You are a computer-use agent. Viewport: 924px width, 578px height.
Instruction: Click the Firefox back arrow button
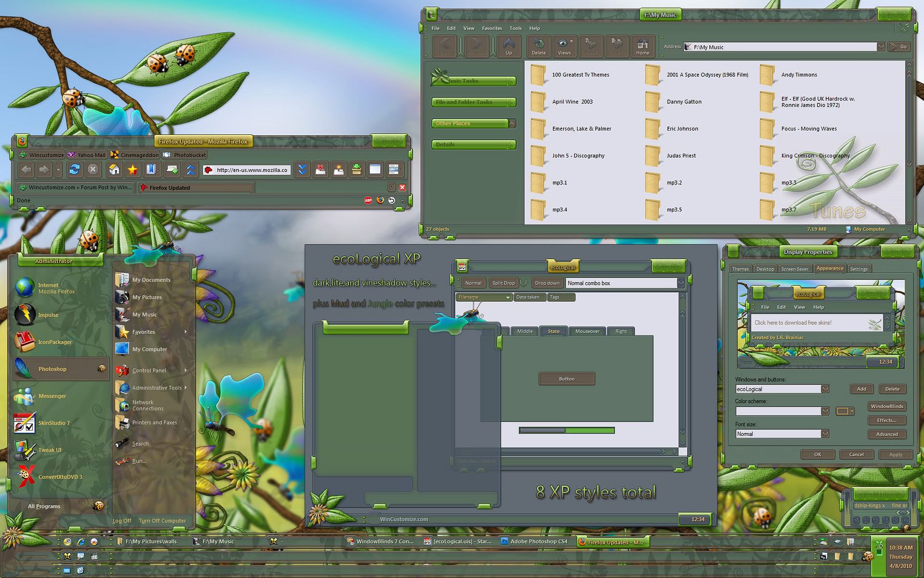26,170
